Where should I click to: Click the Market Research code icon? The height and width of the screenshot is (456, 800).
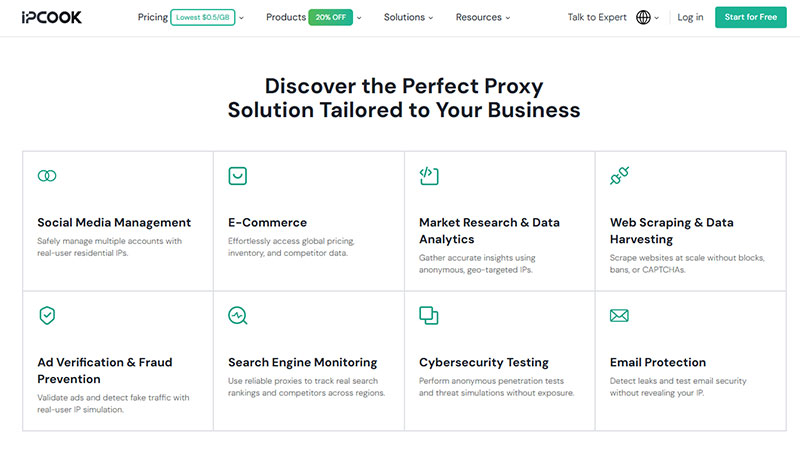pos(429,175)
